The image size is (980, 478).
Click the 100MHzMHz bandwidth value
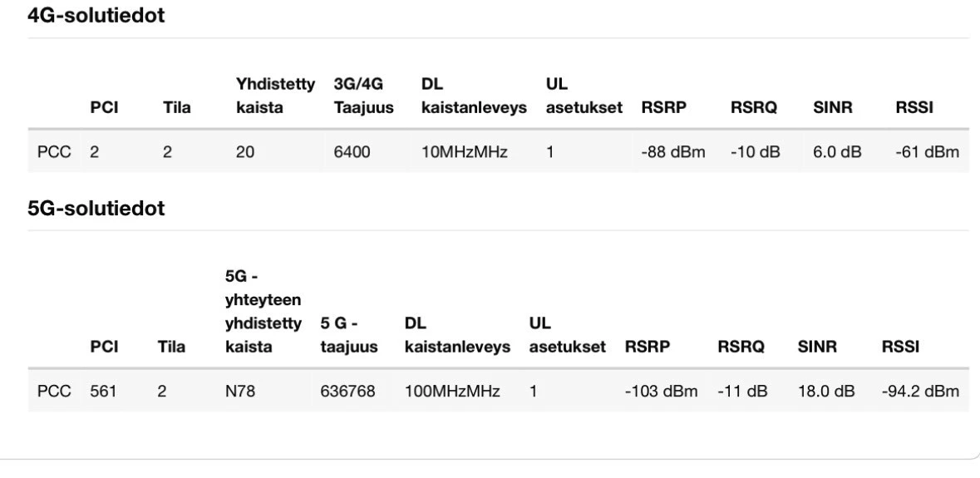point(452,391)
